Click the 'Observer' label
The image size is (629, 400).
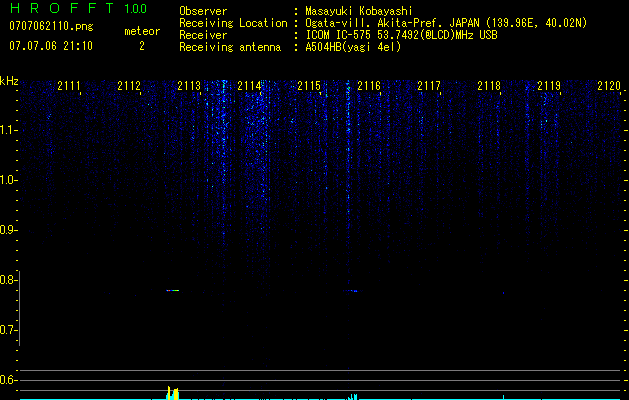[203, 11]
